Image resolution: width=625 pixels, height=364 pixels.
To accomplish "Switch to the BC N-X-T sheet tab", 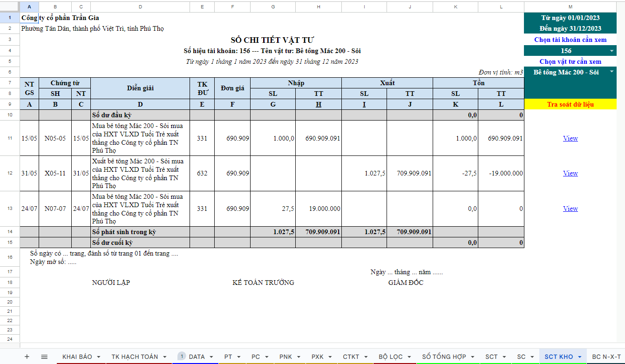I will point(606,357).
